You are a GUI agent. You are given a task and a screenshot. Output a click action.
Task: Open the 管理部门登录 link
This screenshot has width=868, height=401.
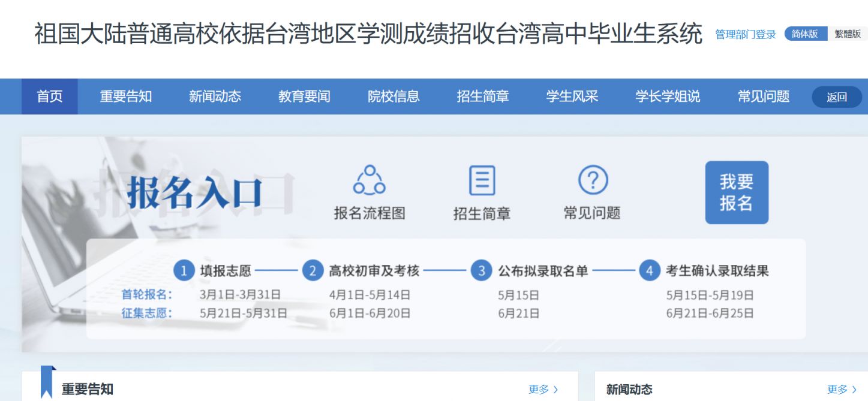pyautogui.click(x=745, y=35)
